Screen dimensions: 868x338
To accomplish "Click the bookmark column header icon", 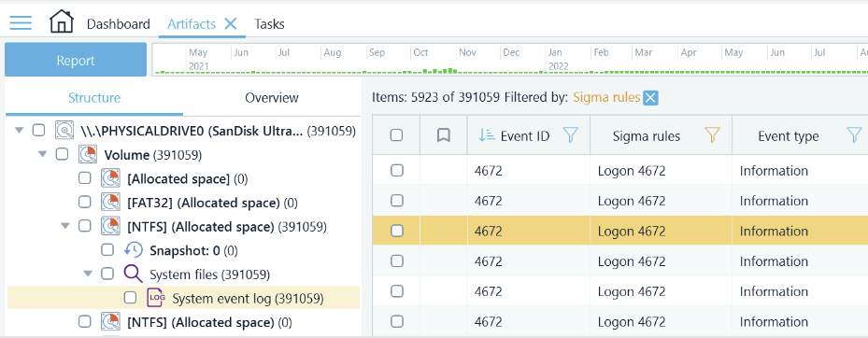I will point(443,135).
